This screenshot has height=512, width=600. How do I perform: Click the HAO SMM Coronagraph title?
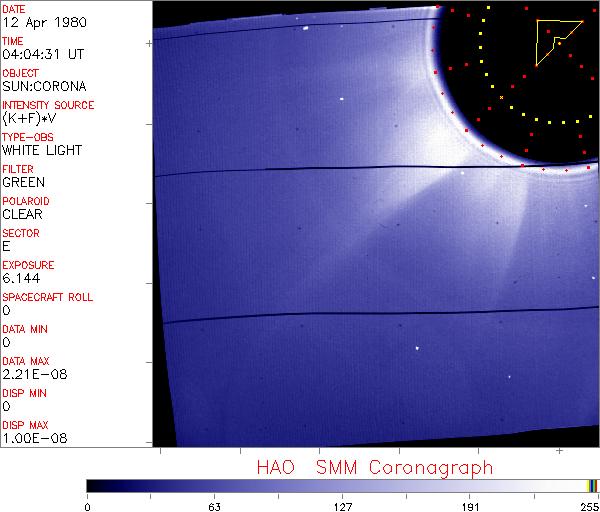pyautogui.click(x=375, y=468)
